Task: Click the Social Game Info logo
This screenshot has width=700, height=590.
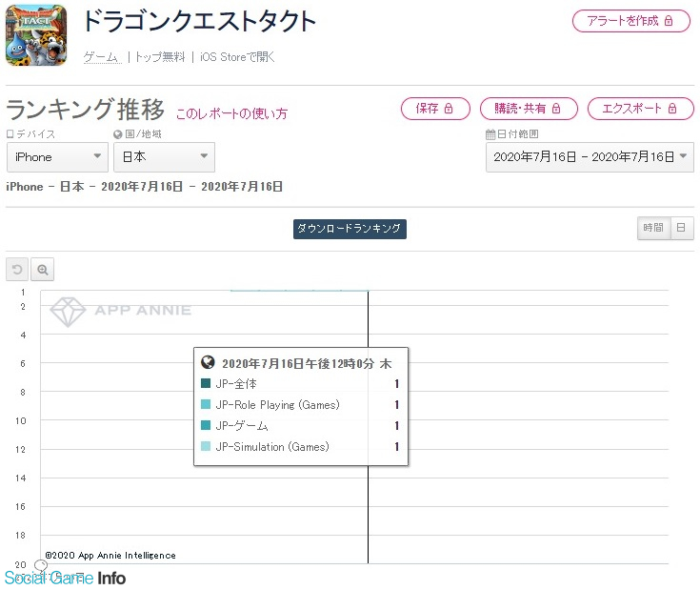Action: pos(65,578)
